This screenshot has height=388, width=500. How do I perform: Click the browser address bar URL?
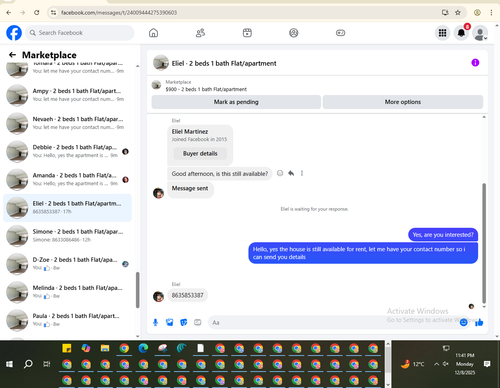[119, 13]
